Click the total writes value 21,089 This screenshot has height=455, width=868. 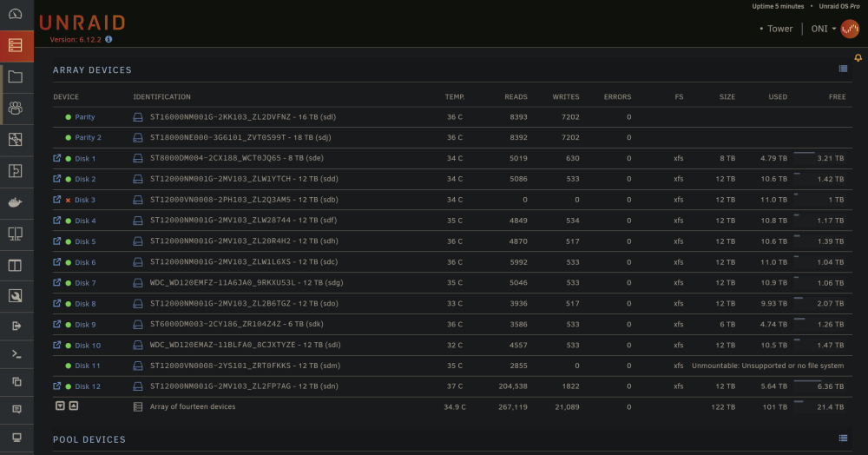click(567, 407)
